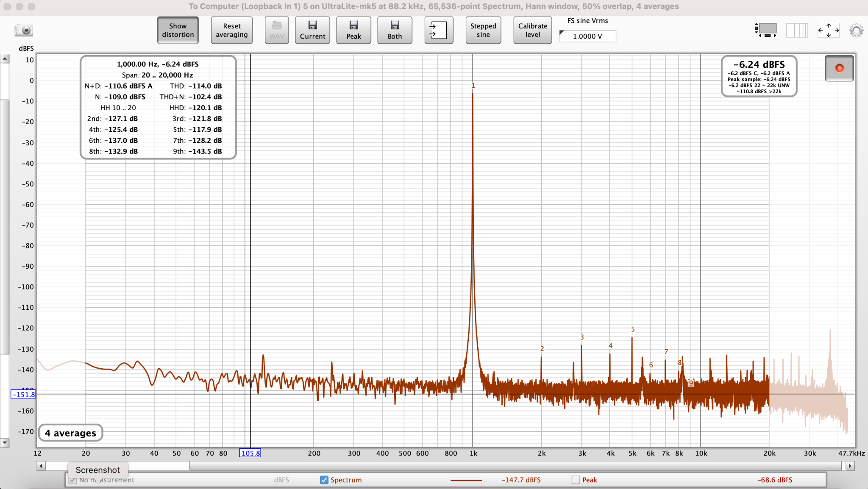Click harmonic marker 3 on graph
Viewport: 868px width, 489px height.
(x=582, y=337)
